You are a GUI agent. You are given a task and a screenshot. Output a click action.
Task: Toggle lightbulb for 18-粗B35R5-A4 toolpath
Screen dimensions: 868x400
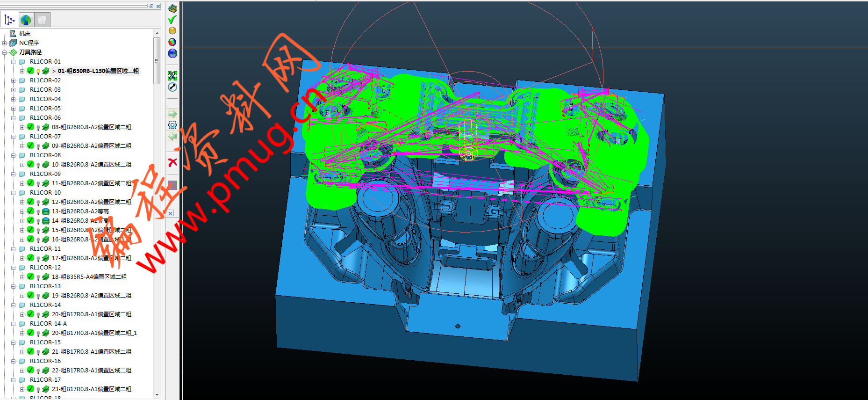tap(38, 277)
